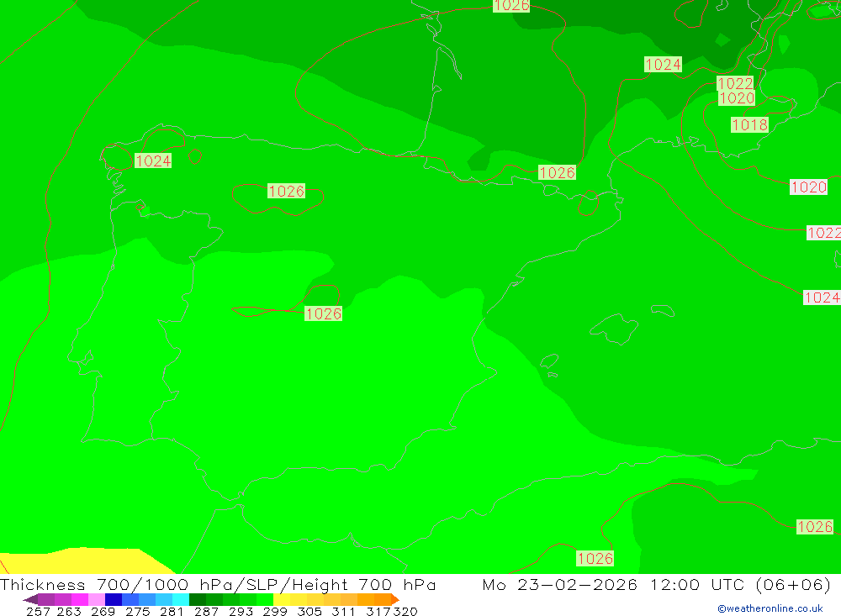Pick the light pink legend swatch

(97, 599)
